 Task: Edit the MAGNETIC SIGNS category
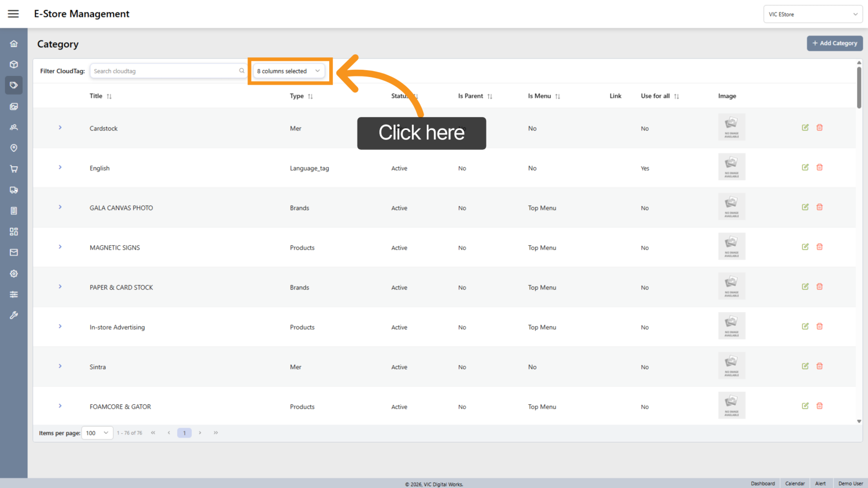[x=805, y=247]
